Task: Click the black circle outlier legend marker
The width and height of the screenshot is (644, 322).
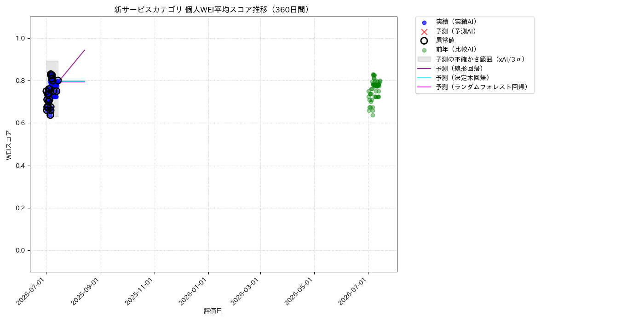Action: point(424,41)
